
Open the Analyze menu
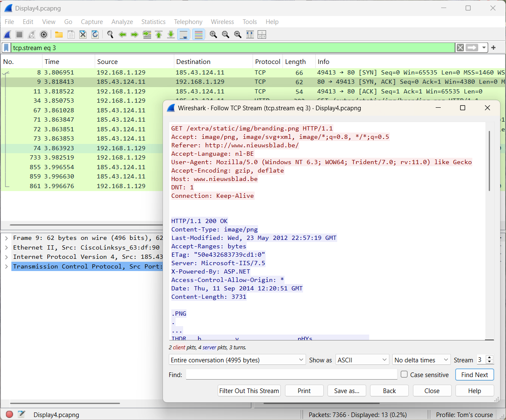(x=122, y=22)
